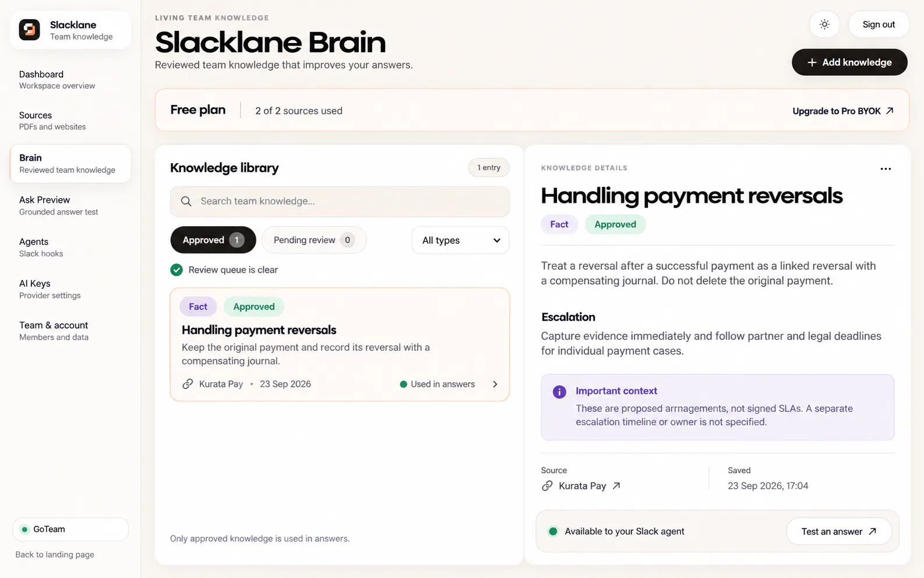Click the GoTeam status dot

point(24,530)
